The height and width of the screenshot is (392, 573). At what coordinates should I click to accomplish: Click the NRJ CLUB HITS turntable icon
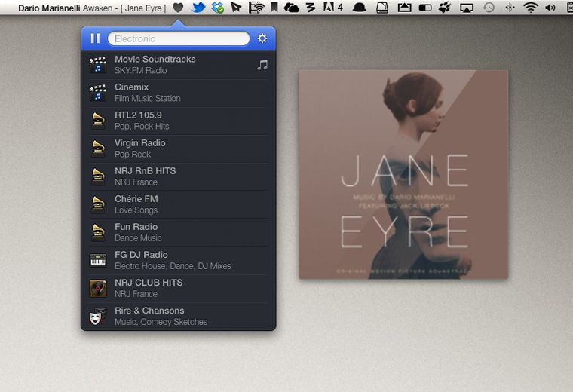[98, 288]
